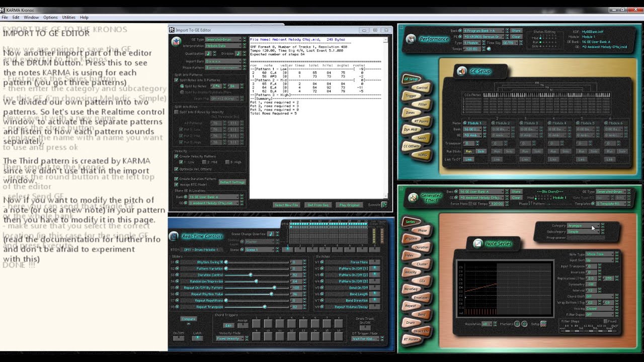The width and height of the screenshot is (644, 362).
Task: Click the Setup icon below note graph
Action: pyautogui.click(x=543, y=324)
